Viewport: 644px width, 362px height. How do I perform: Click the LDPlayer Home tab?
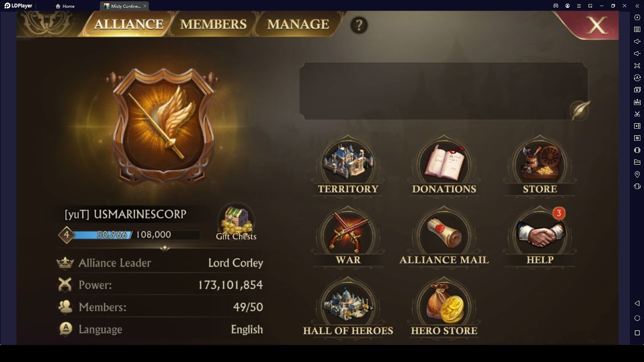point(65,6)
